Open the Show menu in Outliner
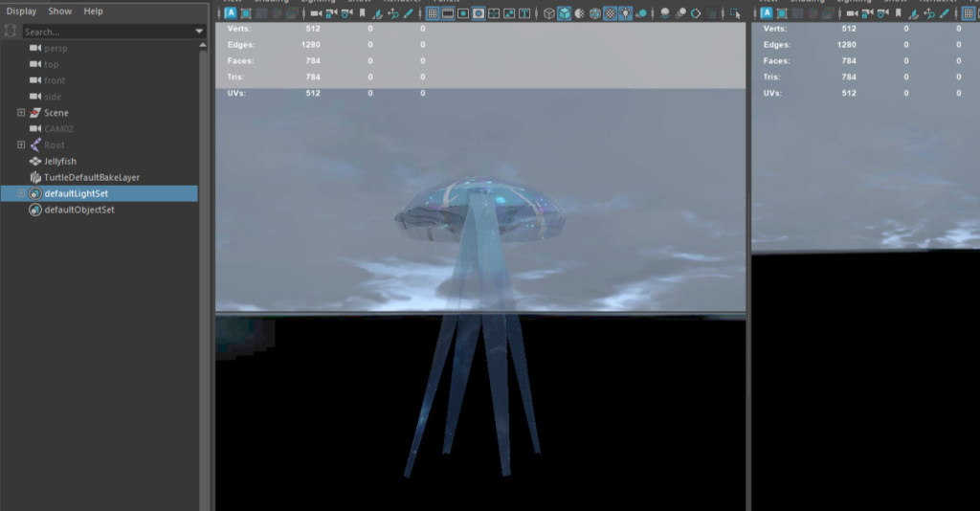This screenshot has width=980, height=511. tap(60, 11)
